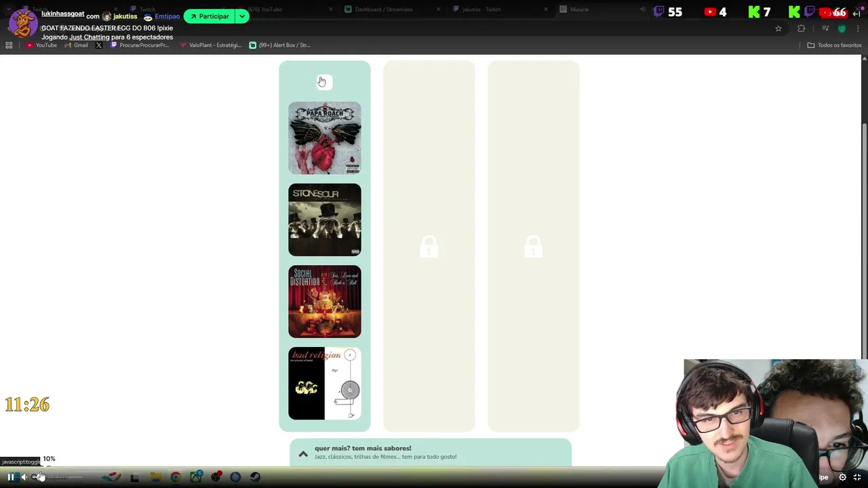Exit fullscreen mode in the player
868x488 pixels.
(x=857, y=477)
